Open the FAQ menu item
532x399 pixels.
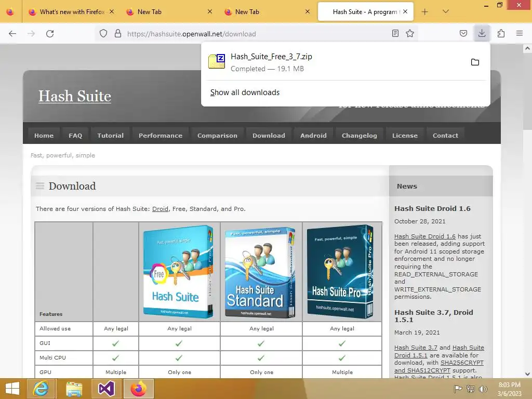[x=75, y=136]
